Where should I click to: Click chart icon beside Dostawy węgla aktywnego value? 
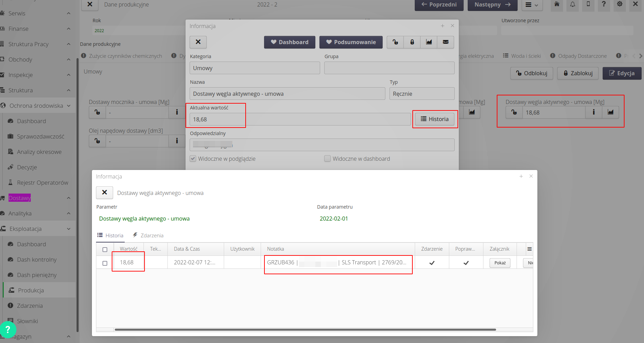click(x=610, y=112)
